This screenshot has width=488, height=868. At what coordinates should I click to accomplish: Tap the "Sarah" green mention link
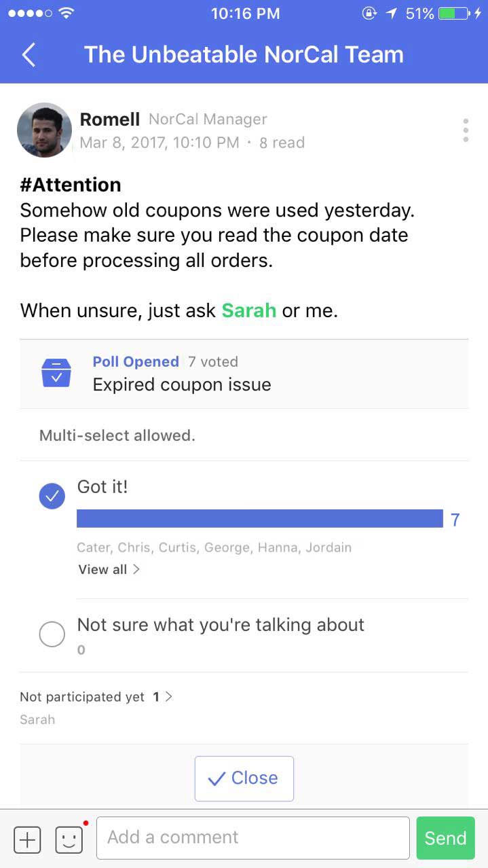click(x=248, y=310)
